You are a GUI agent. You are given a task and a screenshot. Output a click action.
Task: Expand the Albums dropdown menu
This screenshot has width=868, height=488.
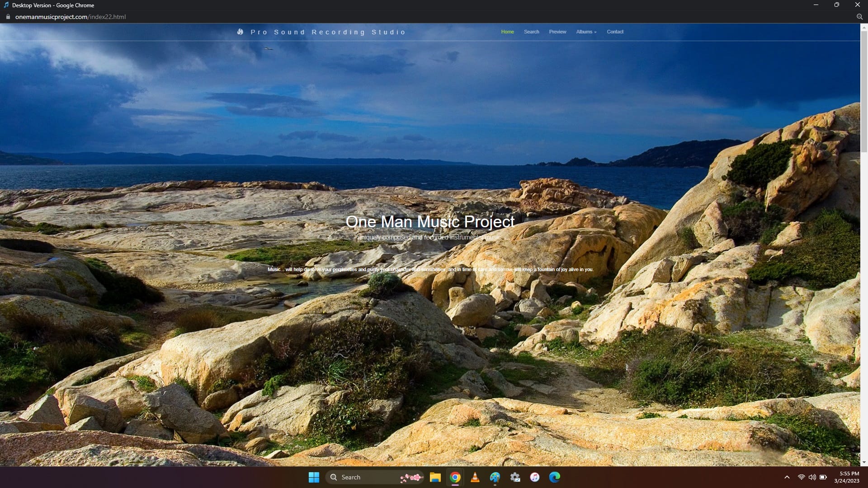point(586,32)
